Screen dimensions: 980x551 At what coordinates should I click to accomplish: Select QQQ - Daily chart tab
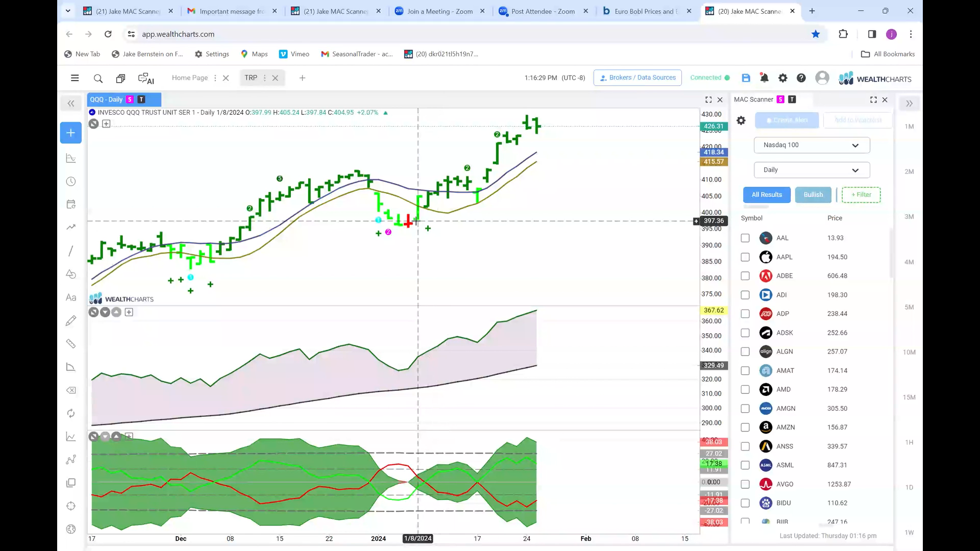click(x=124, y=99)
